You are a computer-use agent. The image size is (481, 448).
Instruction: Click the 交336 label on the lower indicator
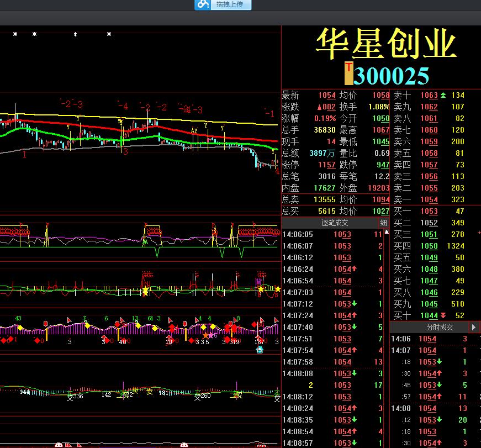75,397
